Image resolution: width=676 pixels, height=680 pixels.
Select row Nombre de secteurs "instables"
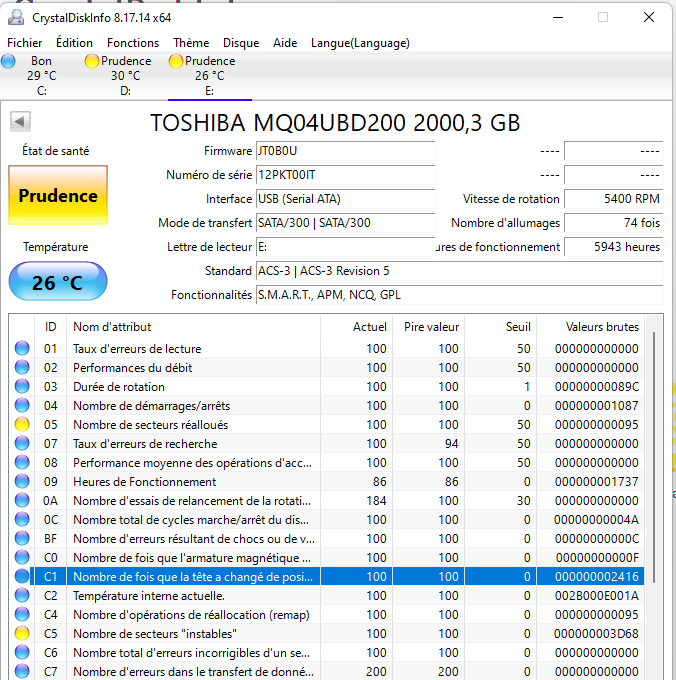coord(327,634)
